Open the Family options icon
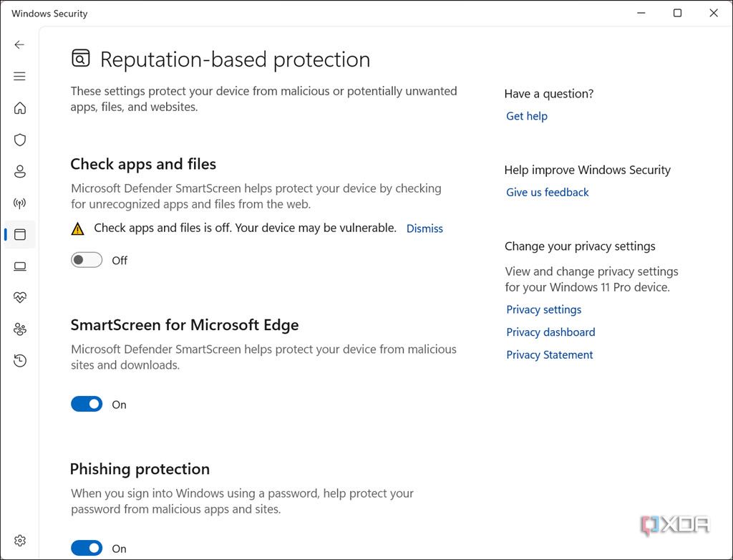This screenshot has height=560, width=733. click(19, 329)
